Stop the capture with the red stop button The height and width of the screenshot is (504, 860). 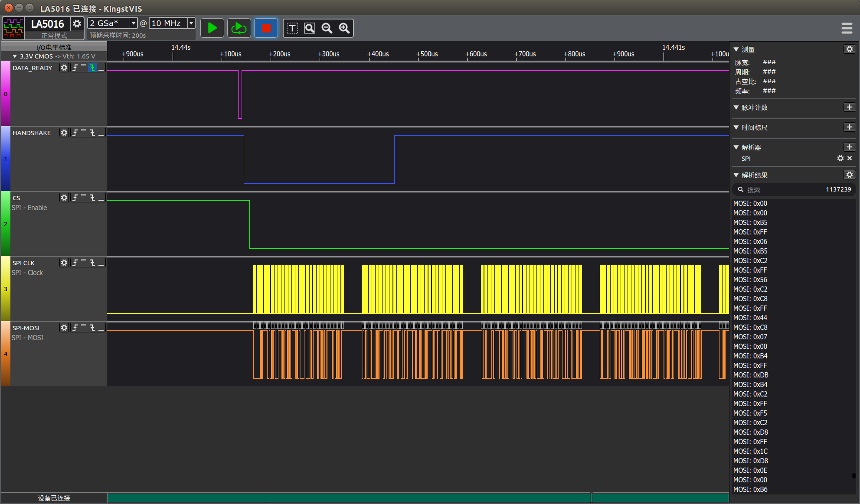tap(266, 28)
